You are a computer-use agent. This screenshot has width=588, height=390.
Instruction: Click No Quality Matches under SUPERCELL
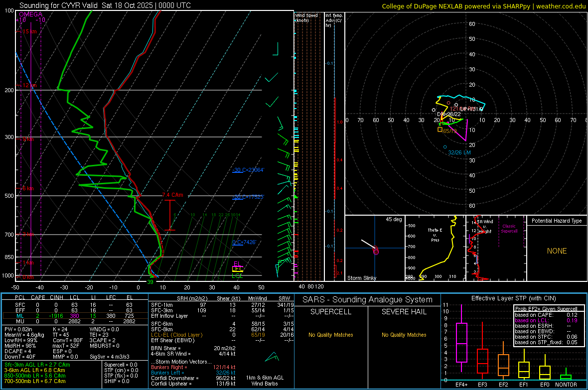(x=331, y=335)
